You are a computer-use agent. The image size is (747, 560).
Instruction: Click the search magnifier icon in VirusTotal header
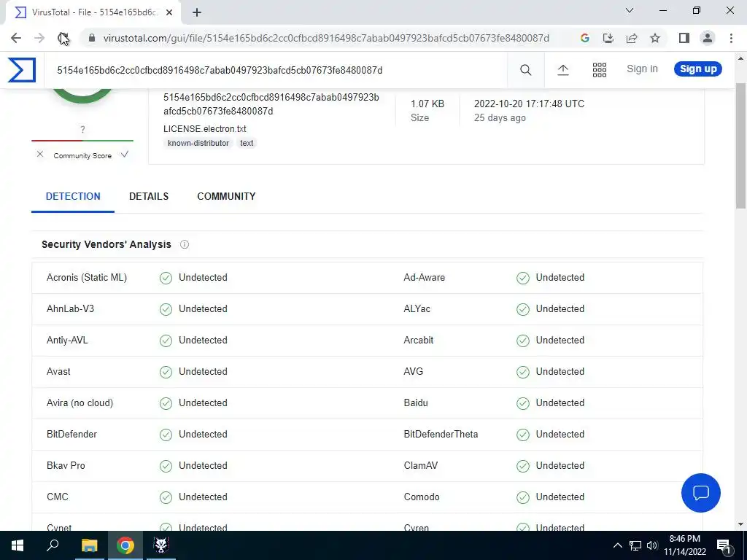pyautogui.click(x=525, y=70)
